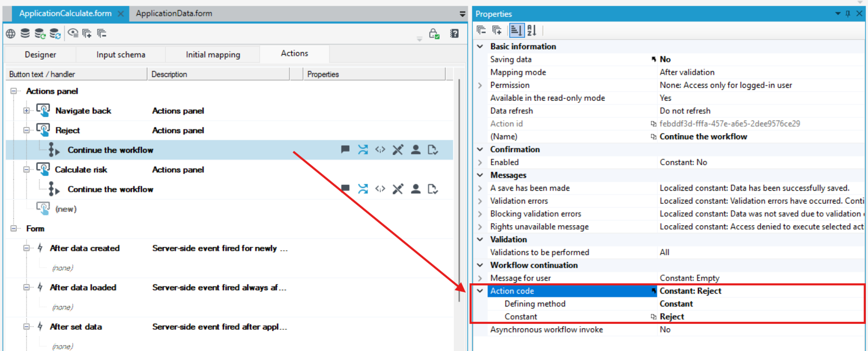This screenshot has width=868, height=351.
Task: Click the blue shuffle icon on the selected row
Action: [x=363, y=149]
